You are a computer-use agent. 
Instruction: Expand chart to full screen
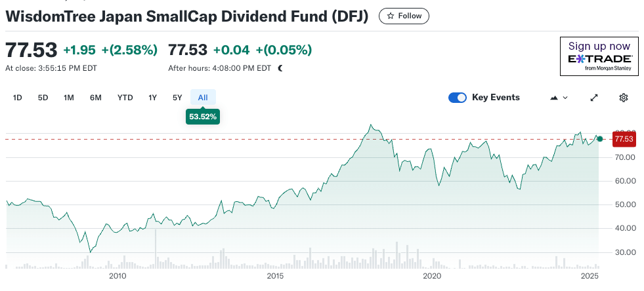[x=594, y=98]
